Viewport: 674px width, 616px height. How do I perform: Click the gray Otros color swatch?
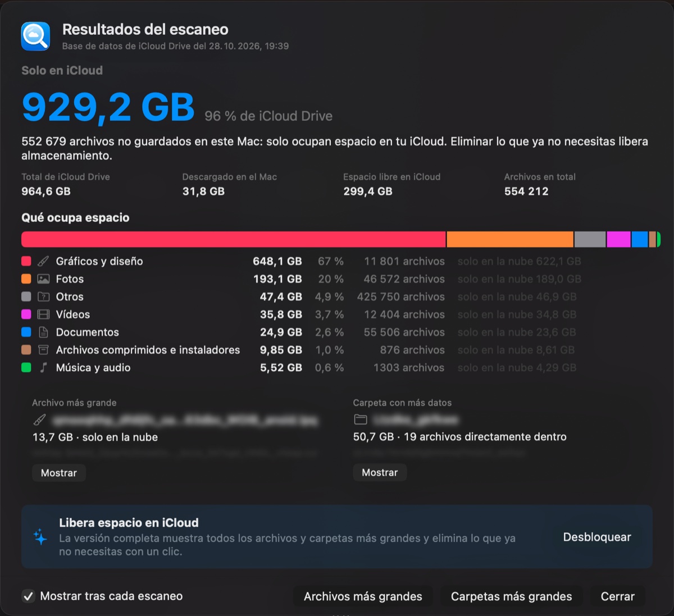(x=26, y=296)
